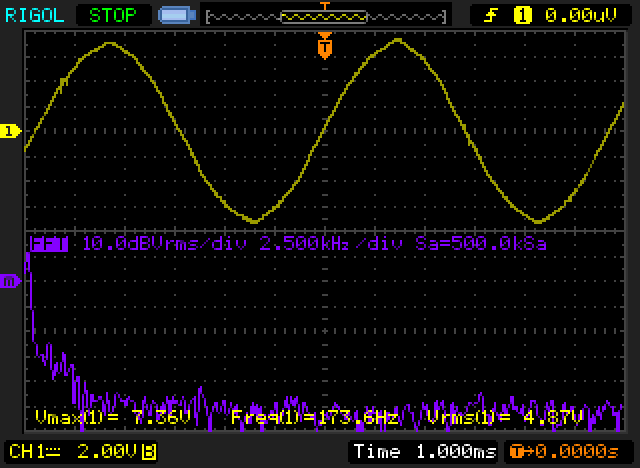The image size is (640, 468).
Task: Click the purple math reference marker
Action: pos(10,281)
